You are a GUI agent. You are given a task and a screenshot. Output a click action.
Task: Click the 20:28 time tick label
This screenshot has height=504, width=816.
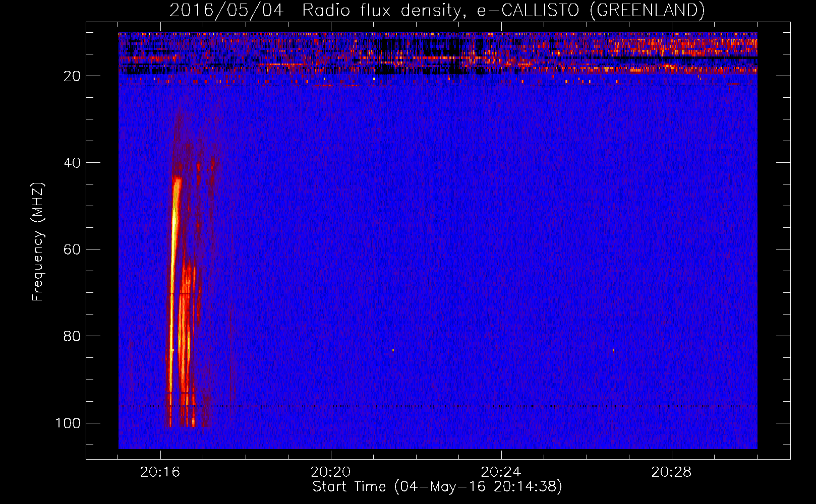pyautogui.click(x=671, y=472)
